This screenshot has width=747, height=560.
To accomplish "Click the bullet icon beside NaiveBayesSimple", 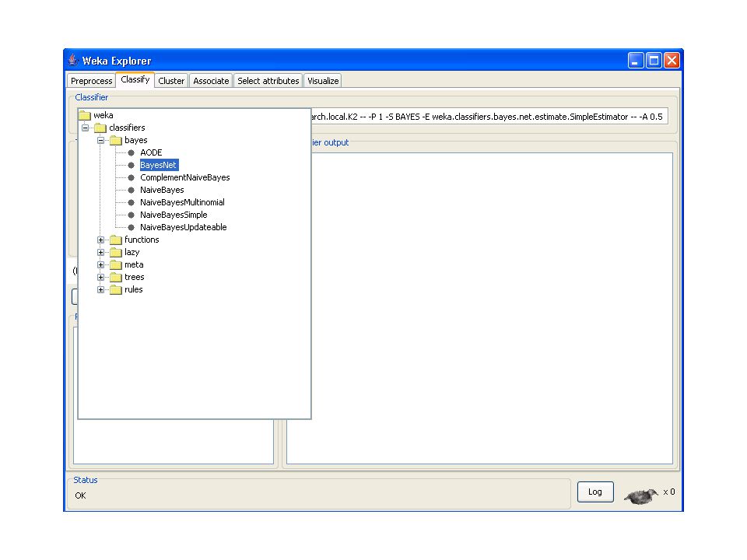I will (x=131, y=215).
